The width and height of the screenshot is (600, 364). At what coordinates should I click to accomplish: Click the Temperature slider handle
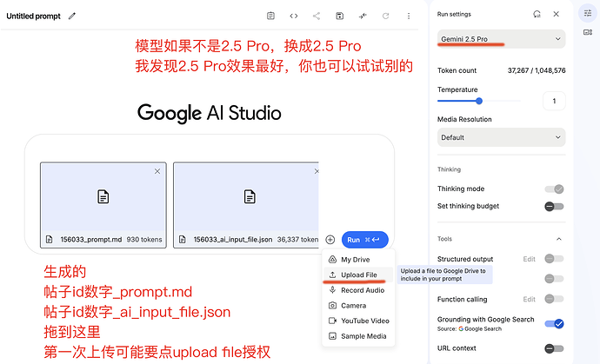click(479, 101)
